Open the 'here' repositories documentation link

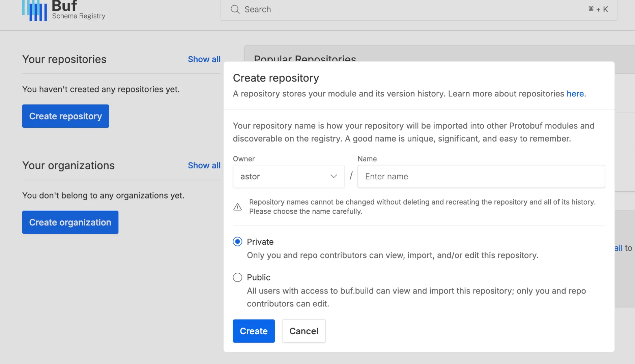coord(575,94)
